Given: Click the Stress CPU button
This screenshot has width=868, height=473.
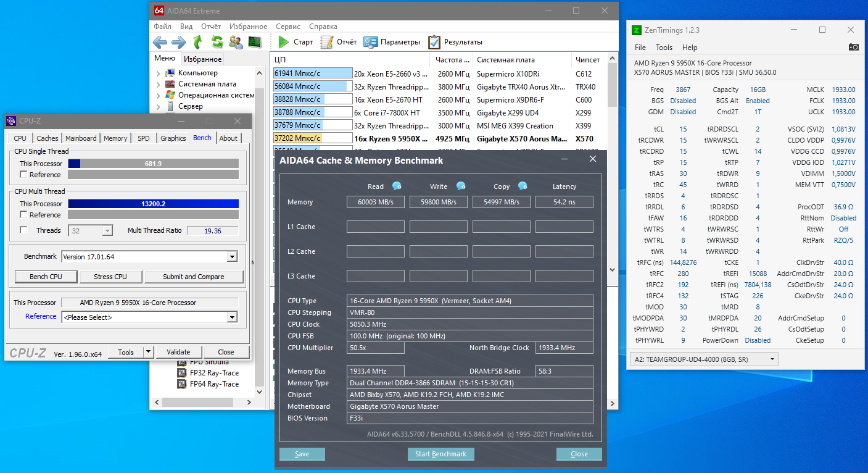Looking at the screenshot, I should (110, 277).
